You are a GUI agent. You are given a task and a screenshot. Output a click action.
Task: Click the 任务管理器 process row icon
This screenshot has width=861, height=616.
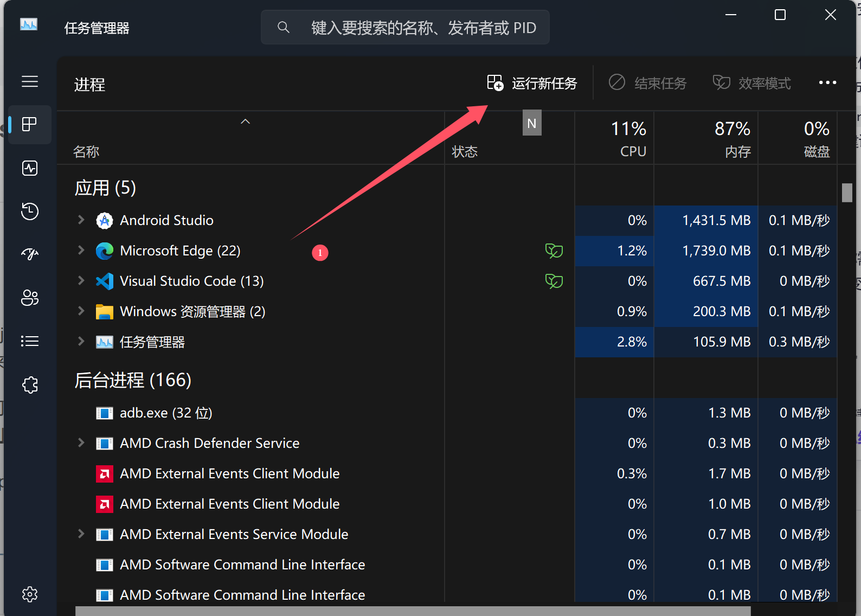pyautogui.click(x=104, y=342)
